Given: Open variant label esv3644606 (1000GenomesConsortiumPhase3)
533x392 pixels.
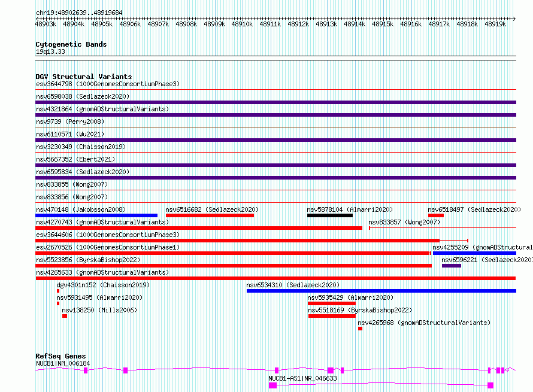Looking at the screenshot, I should (108, 235).
